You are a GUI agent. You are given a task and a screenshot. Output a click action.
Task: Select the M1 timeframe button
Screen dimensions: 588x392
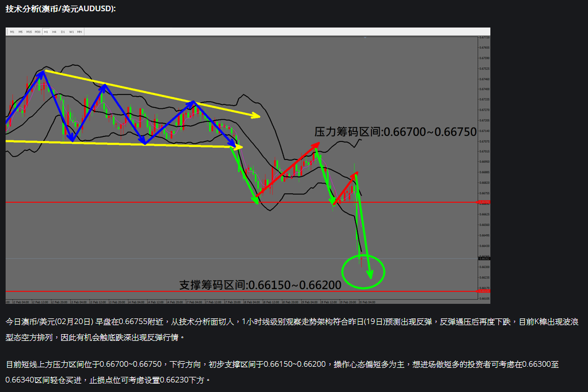(12, 32)
